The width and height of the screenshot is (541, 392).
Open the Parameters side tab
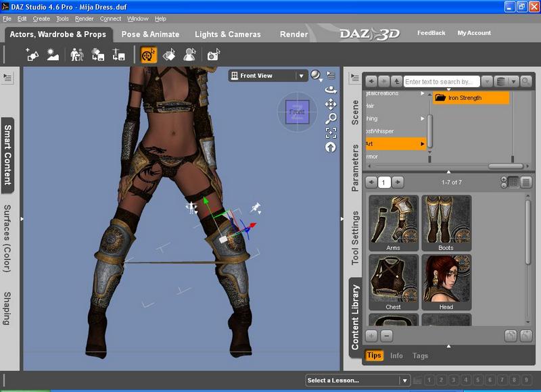[x=354, y=168]
